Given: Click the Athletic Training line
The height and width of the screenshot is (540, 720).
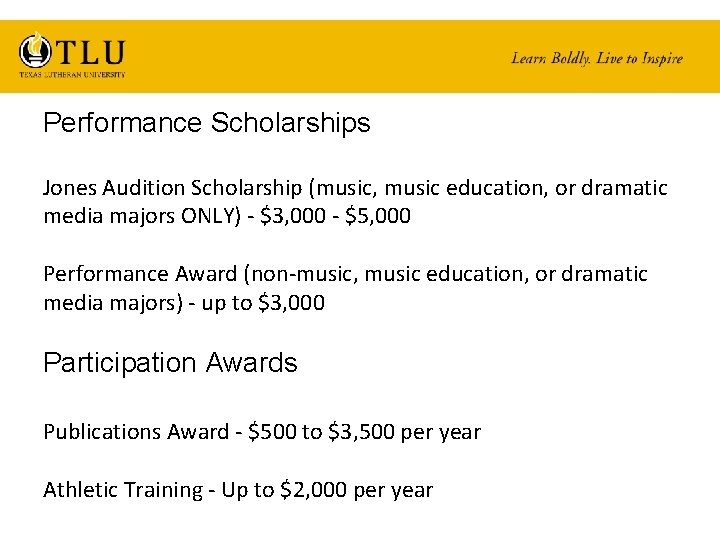Looking at the screenshot, I should point(238,489).
